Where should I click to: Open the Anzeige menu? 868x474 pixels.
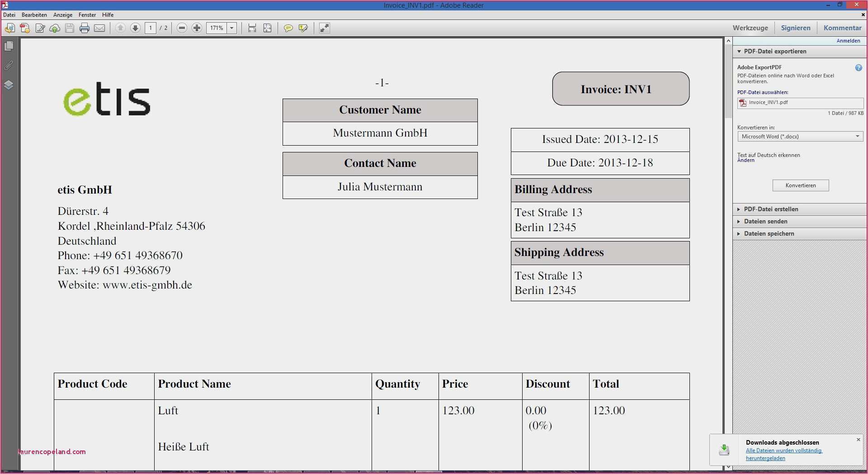click(63, 15)
